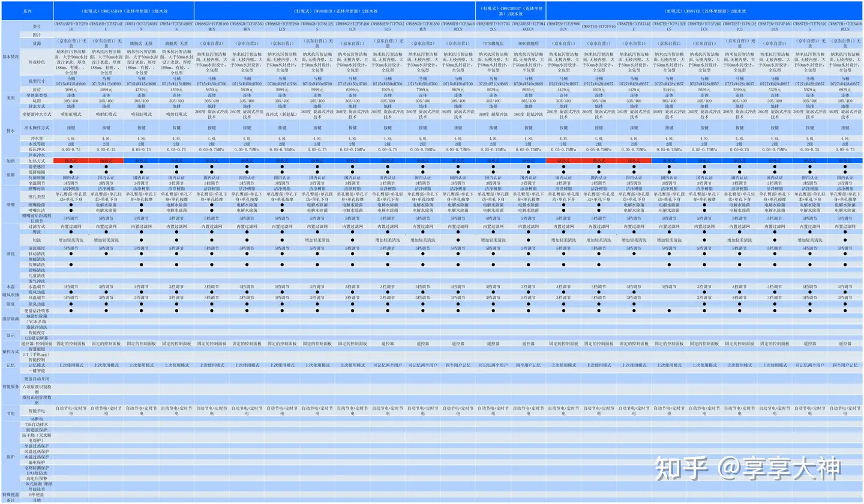Click the 智能服务 category cell
The height and width of the screenshot is (504, 864).
click(10, 388)
